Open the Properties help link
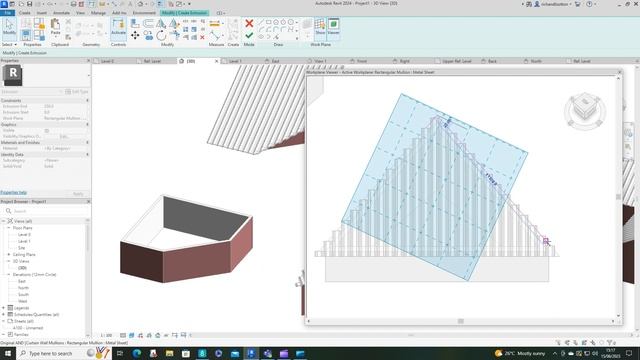640x360 pixels. click(13, 192)
